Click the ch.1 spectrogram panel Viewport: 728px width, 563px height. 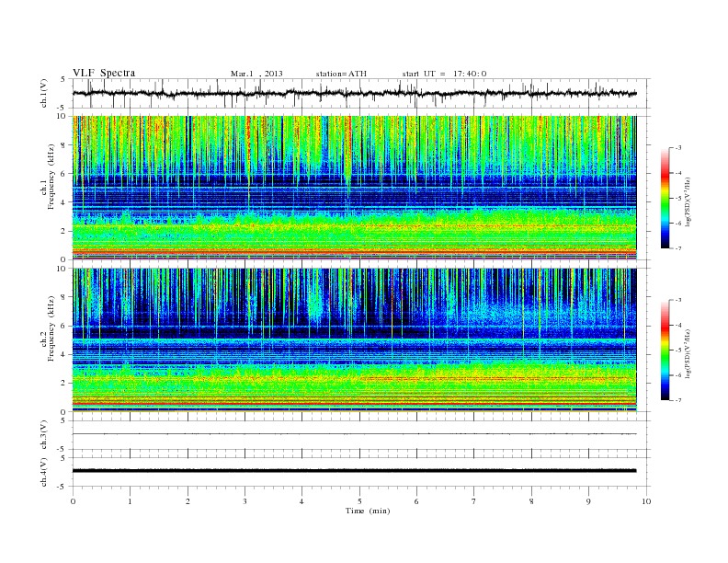tap(354, 188)
